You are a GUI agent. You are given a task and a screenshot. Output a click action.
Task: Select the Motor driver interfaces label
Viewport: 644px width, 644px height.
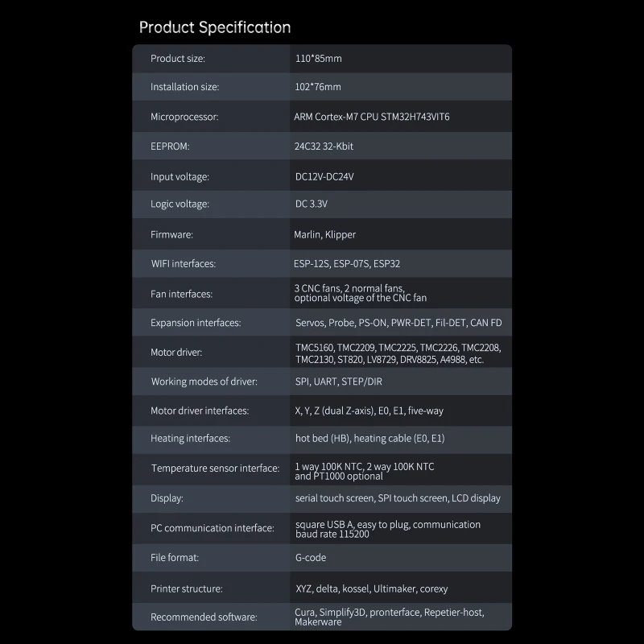pos(200,411)
